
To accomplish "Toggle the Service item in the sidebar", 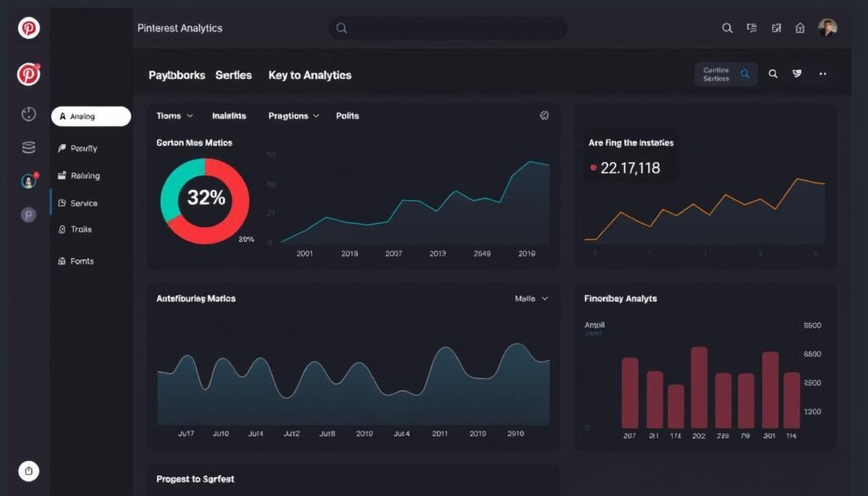I will [84, 203].
